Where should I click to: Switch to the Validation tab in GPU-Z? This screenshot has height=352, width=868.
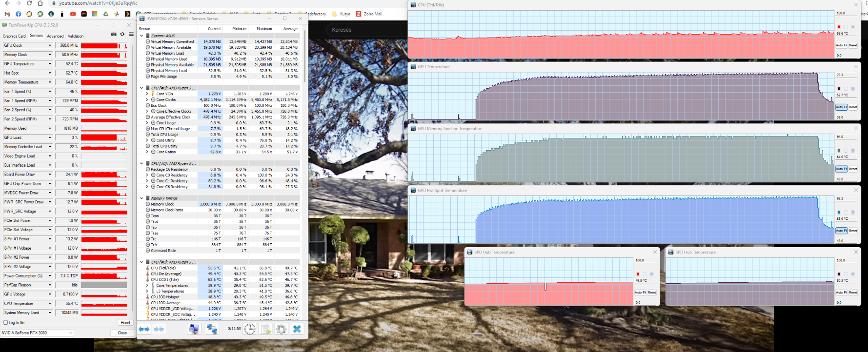tap(76, 36)
